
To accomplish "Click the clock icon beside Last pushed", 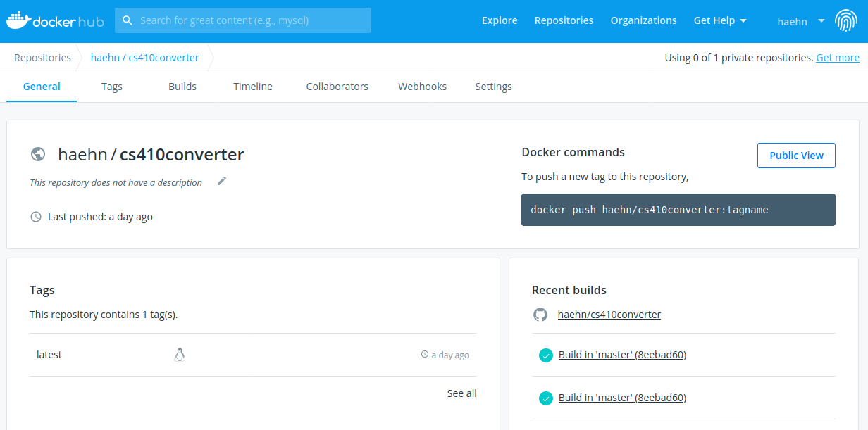I will (x=36, y=217).
